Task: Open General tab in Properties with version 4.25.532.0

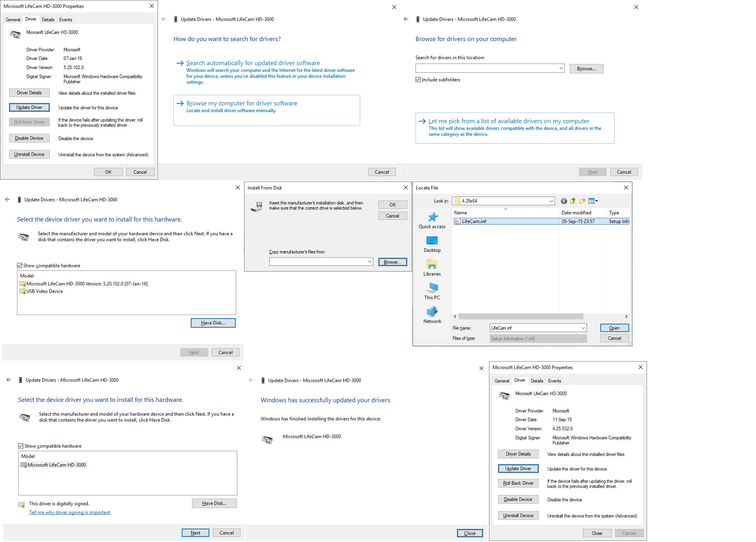Action: [x=502, y=381]
